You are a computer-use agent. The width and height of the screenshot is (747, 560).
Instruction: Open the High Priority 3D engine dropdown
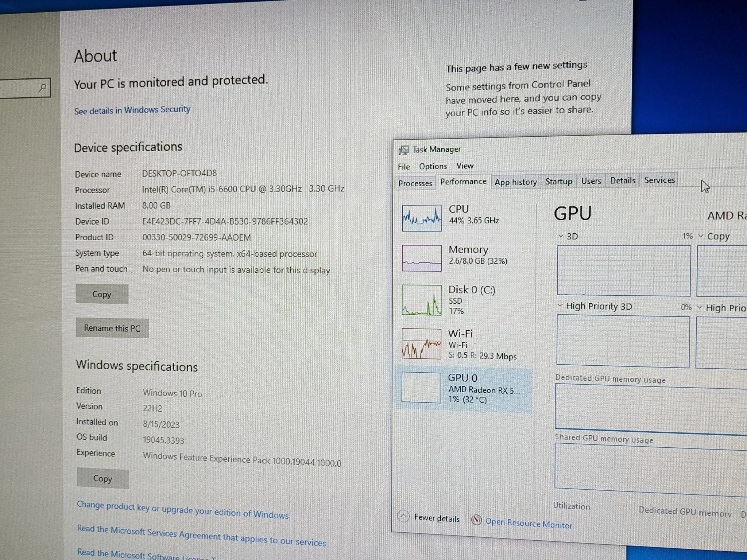tap(560, 306)
